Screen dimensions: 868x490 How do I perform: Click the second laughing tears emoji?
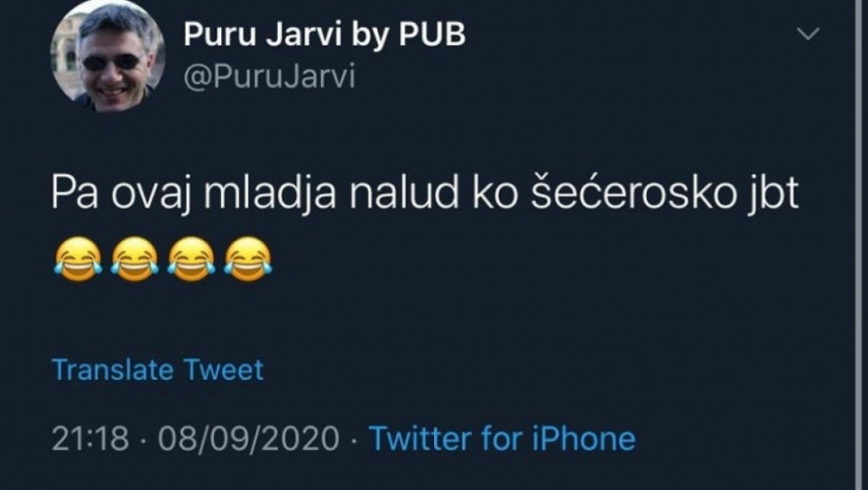(134, 259)
